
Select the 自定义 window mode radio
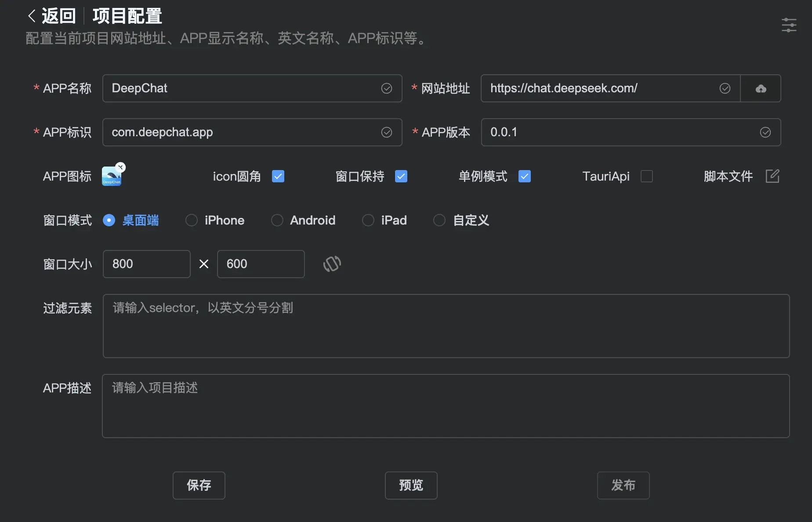[439, 220]
